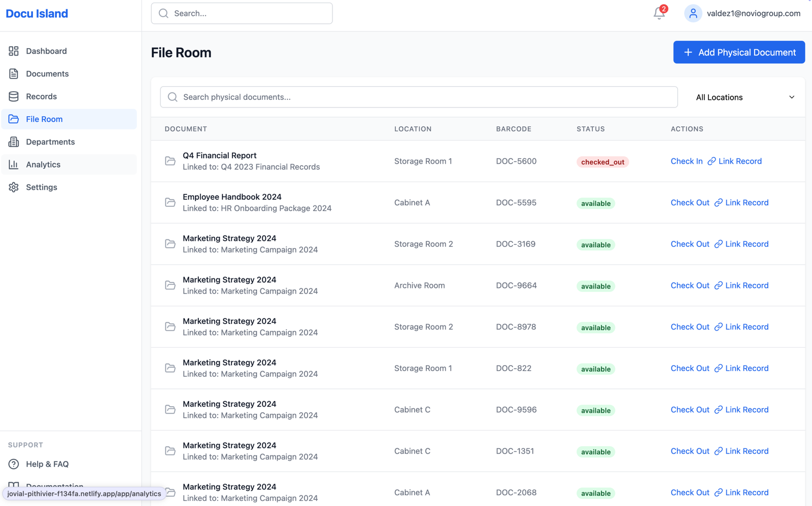Click the notification bell with badge
The image size is (812, 506).
point(658,13)
